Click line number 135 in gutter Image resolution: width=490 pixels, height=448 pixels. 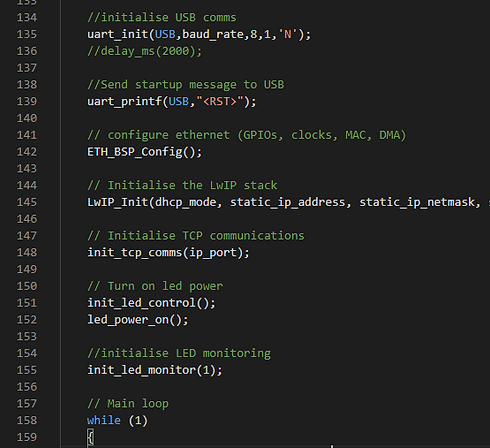(x=27, y=34)
